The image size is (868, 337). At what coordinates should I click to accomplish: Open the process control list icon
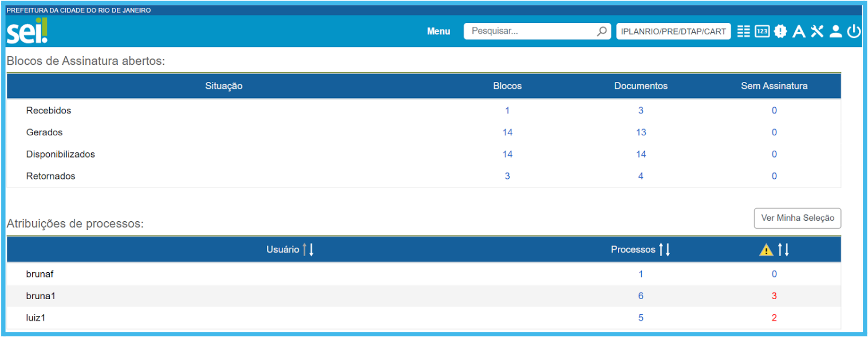point(743,32)
